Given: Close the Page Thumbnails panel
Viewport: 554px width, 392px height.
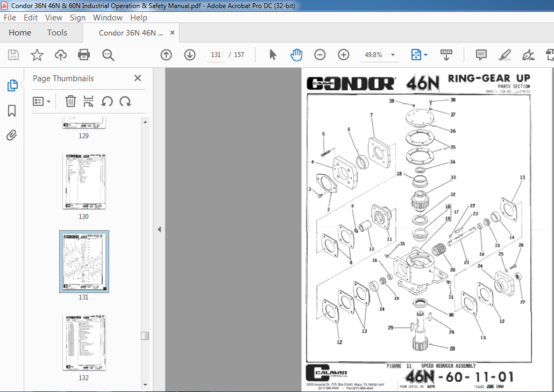Looking at the screenshot, I should [x=138, y=78].
